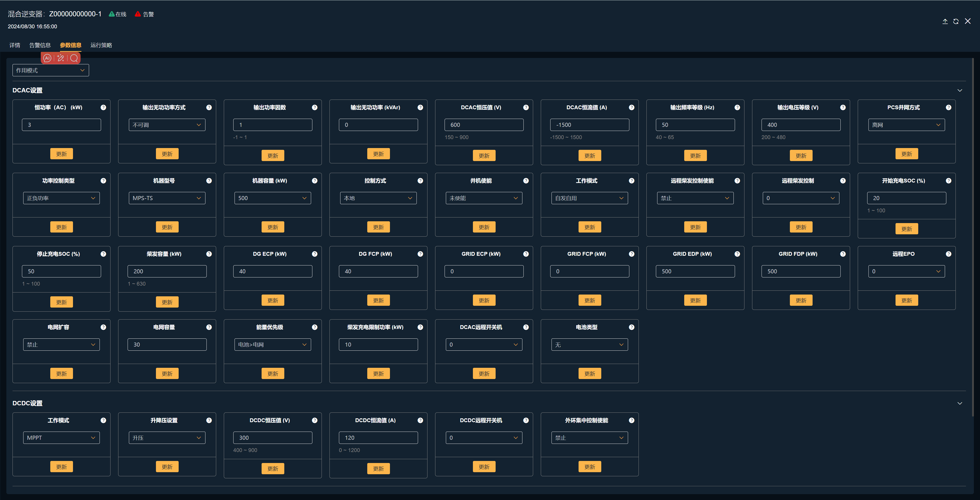Open the PCS并网方式 dropdown showing 离网

(x=906, y=125)
